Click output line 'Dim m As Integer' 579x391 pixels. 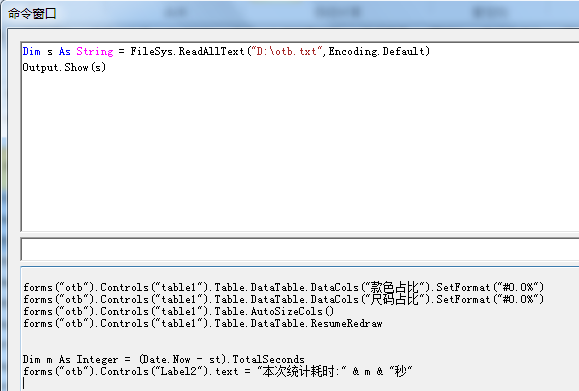click(x=164, y=359)
